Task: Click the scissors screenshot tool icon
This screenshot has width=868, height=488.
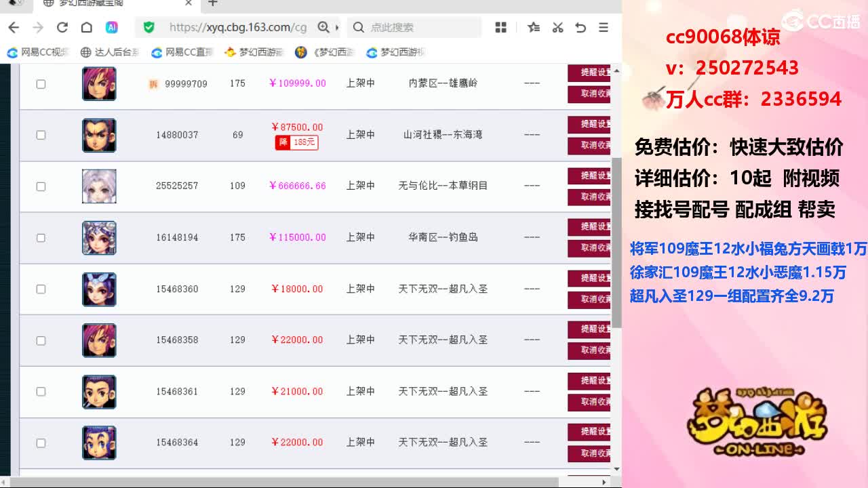Action: (x=557, y=27)
